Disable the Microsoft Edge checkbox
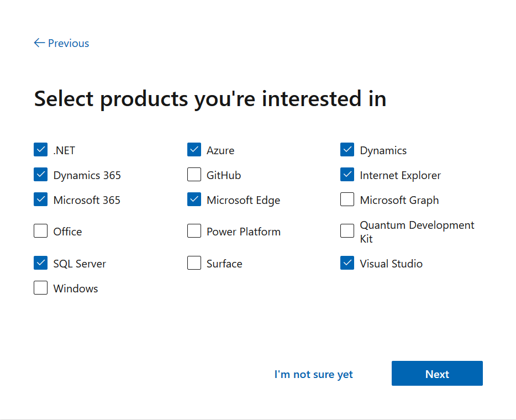 coord(194,200)
